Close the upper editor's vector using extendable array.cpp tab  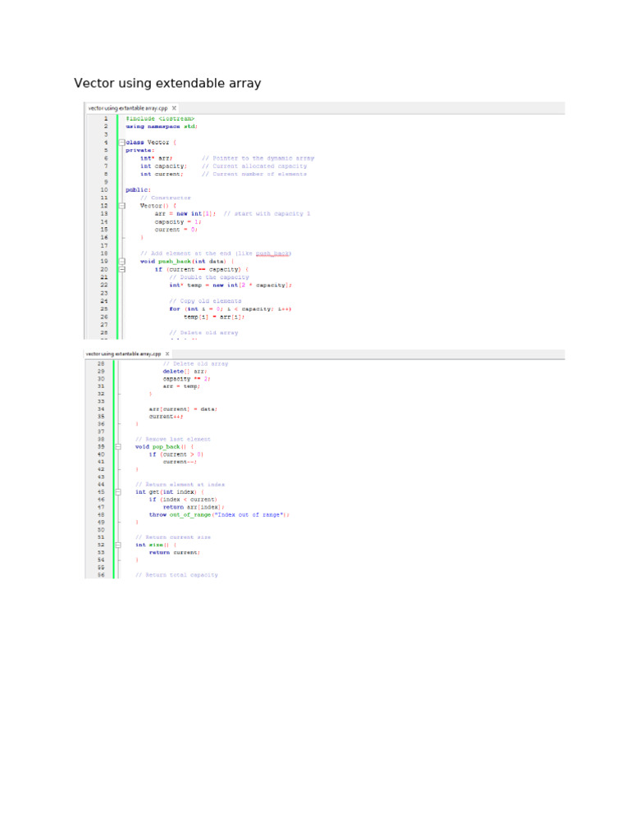(174, 108)
